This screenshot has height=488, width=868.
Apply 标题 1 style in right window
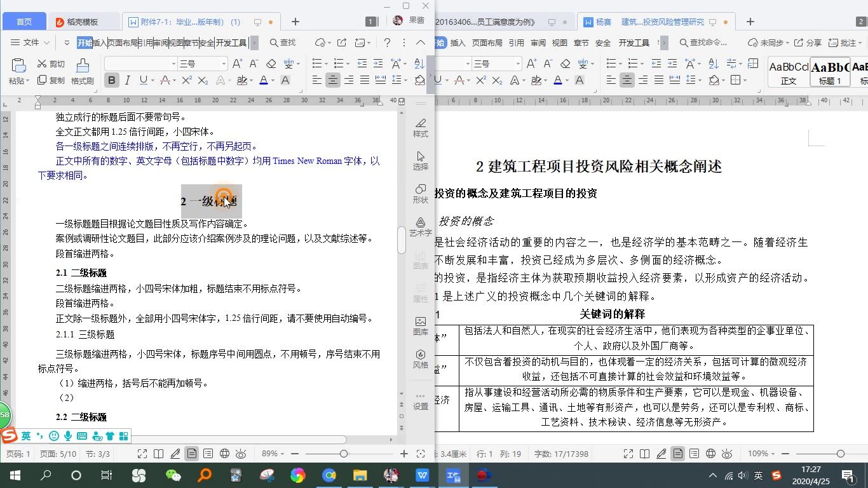coord(830,72)
